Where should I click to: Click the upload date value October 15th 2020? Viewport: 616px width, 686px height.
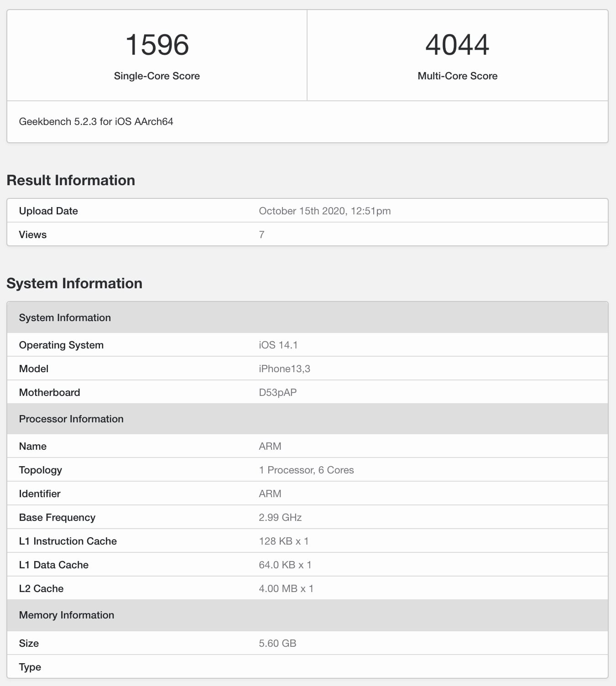tap(324, 211)
